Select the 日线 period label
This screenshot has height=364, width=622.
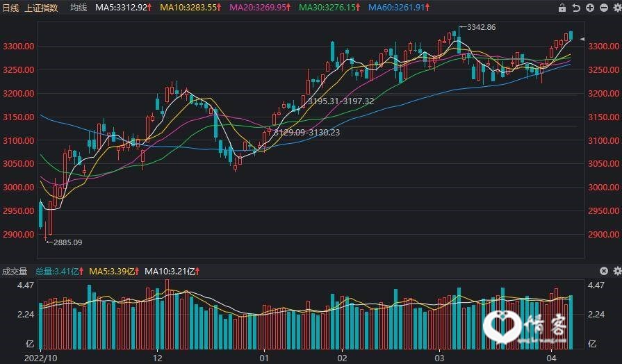(x=10, y=8)
